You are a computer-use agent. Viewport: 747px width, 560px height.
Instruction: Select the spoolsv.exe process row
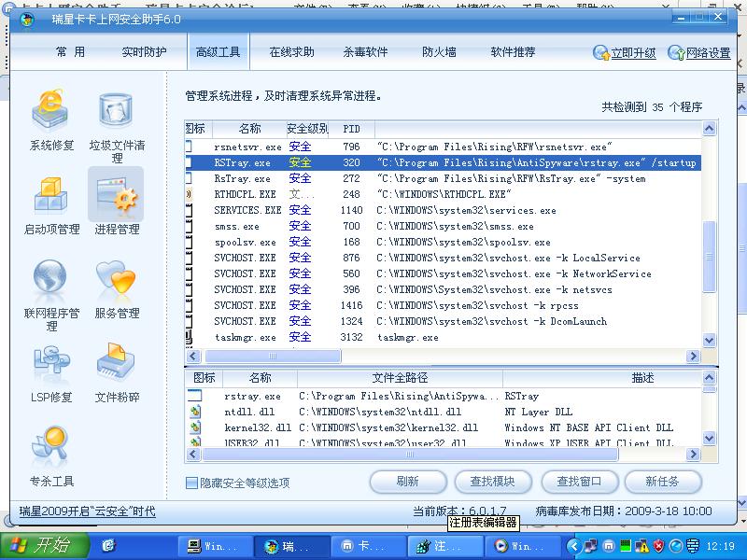tap(443, 242)
